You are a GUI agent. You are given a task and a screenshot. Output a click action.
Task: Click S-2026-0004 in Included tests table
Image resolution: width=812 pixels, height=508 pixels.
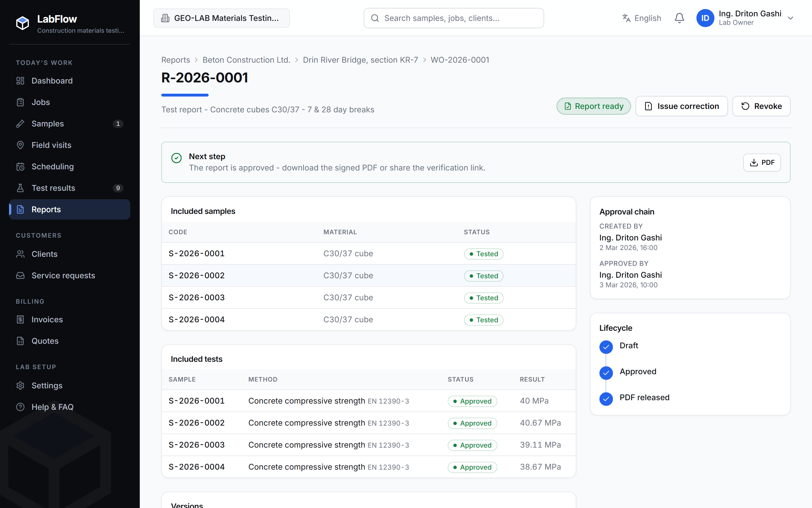(197, 467)
